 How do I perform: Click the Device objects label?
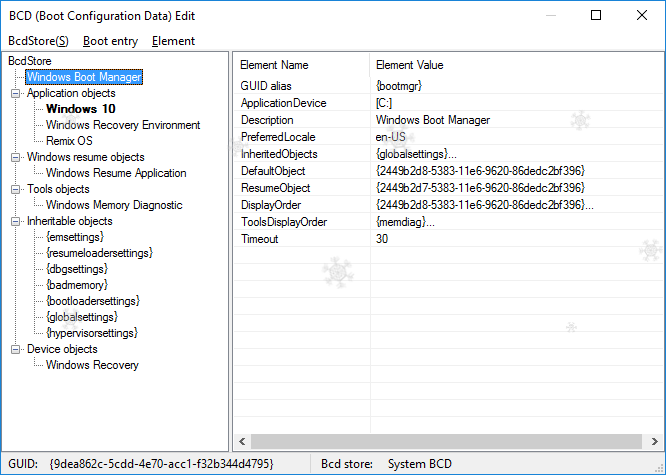click(62, 349)
